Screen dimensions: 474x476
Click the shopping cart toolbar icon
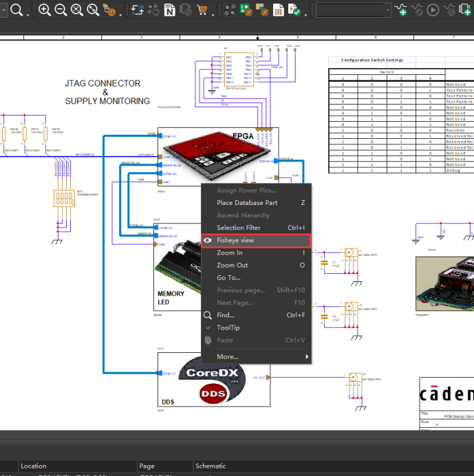click(202, 10)
